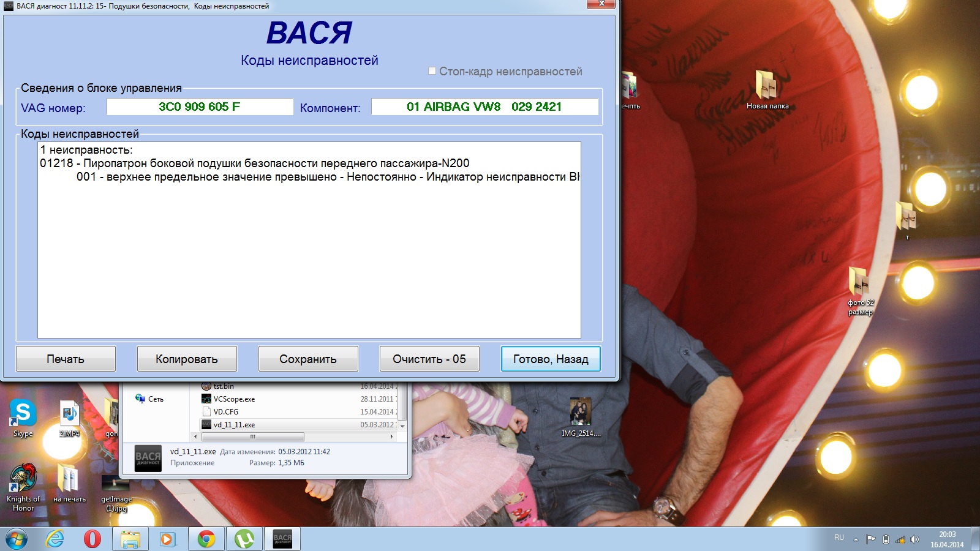Open uTorrent in the taskbar
Viewport: 980px width, 551px height.
[244, 539]
